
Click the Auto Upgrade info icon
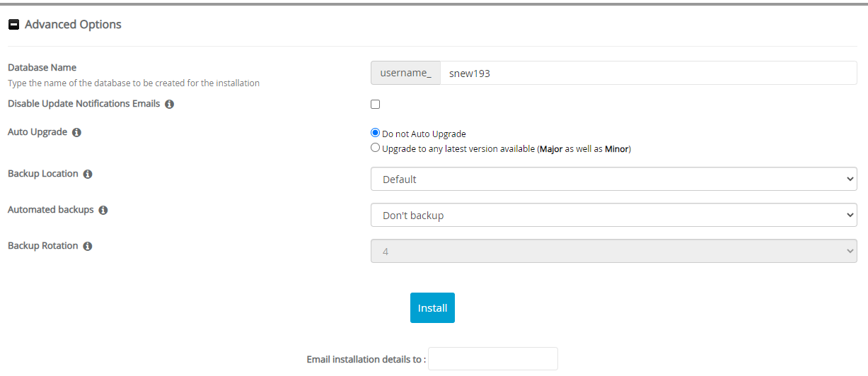76,132
